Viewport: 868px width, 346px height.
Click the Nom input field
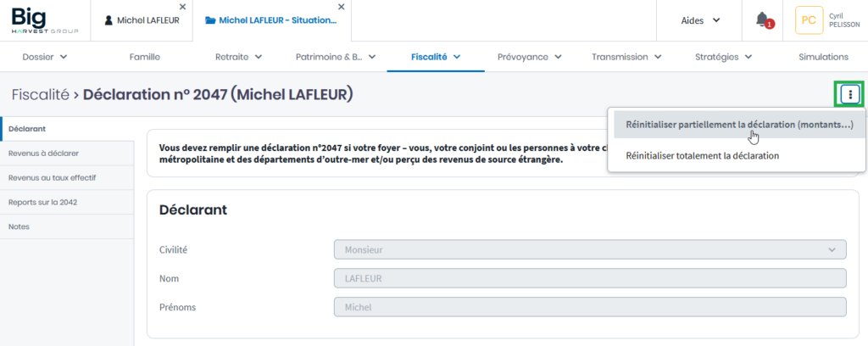(590, 278)
